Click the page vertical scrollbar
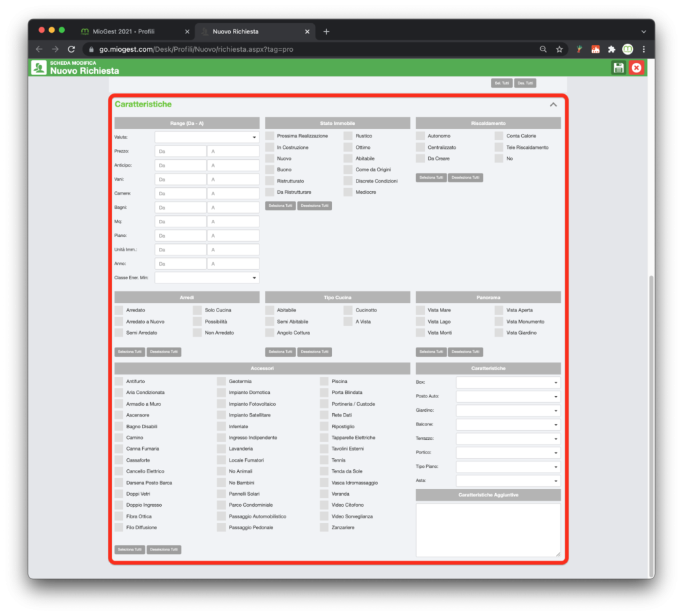 [x=651, y=425]
